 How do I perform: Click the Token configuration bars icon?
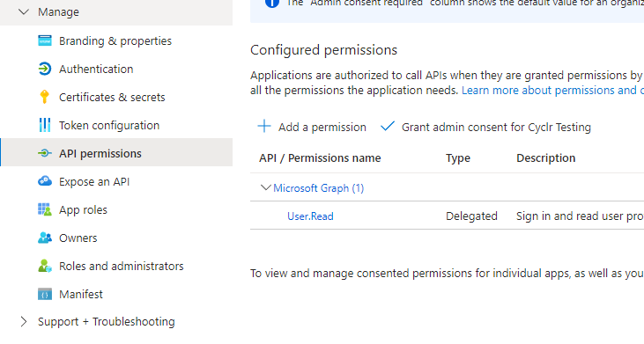44,125
